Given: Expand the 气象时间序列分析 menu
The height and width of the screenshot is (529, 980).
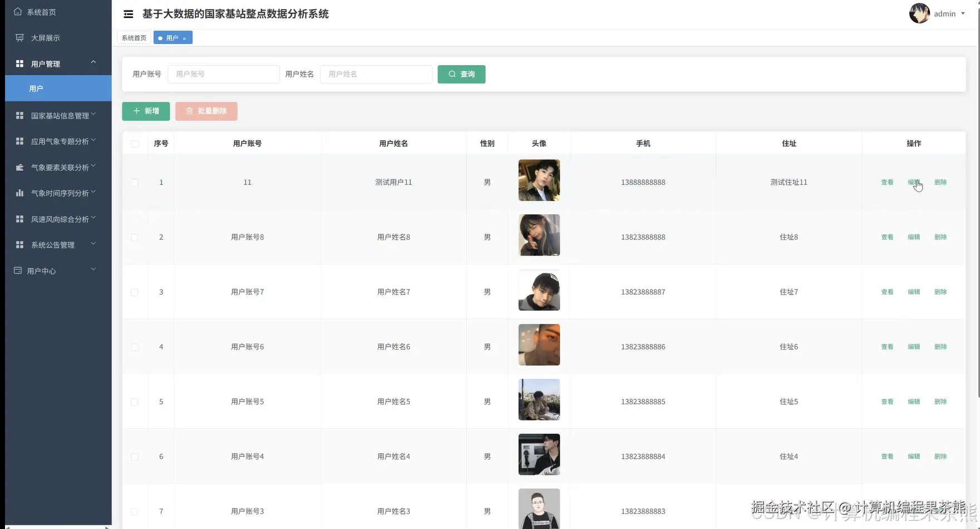Looking at the screenshot, I should [x=94, y=192].
